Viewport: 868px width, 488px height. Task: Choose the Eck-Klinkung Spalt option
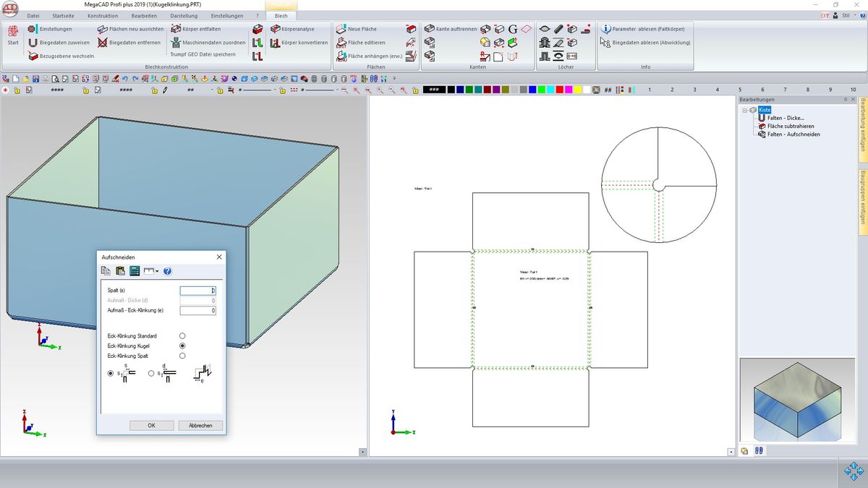click(182, 356)
